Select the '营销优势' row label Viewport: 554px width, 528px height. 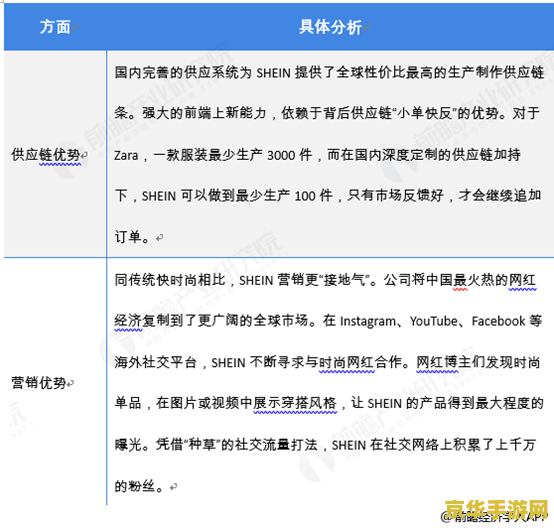pyautogui.click(x=39, y=383)
